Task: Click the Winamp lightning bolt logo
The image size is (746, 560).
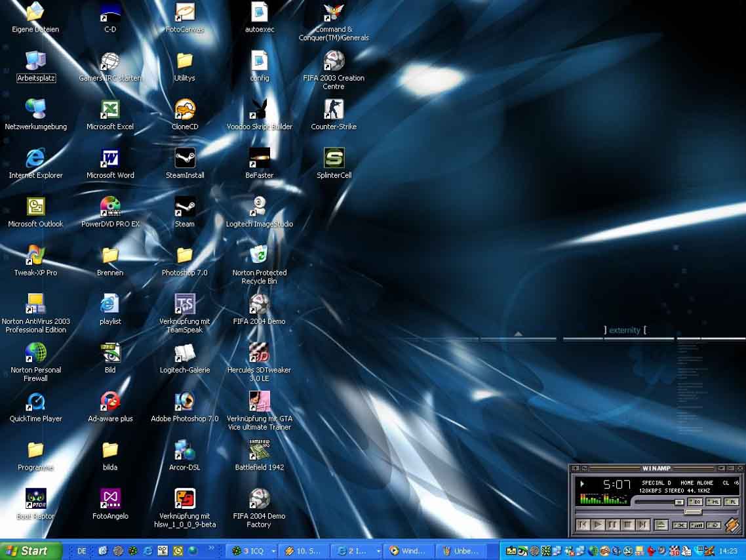Action: point(733,526)
